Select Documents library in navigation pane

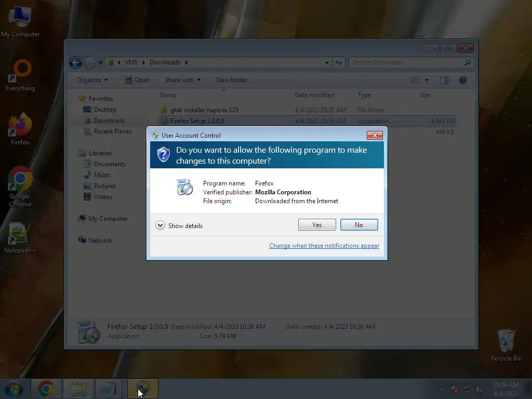(110, 164)
